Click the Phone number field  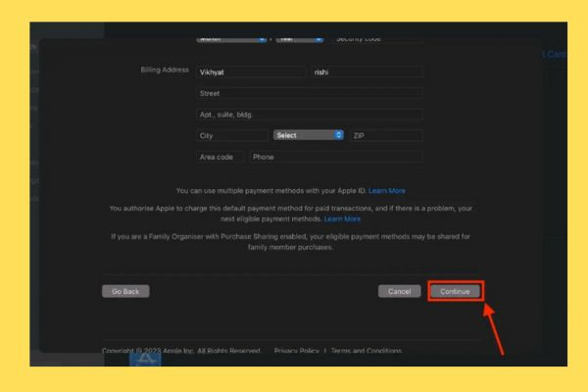coord(336,157)
